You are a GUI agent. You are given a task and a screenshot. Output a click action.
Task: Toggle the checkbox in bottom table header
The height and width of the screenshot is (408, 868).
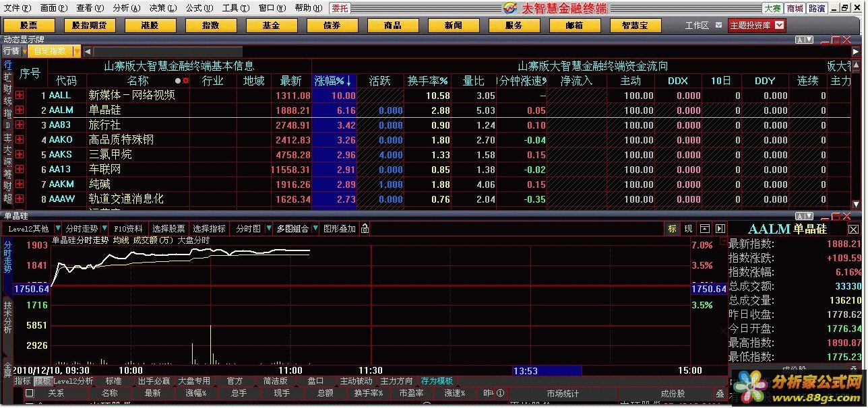29,393
